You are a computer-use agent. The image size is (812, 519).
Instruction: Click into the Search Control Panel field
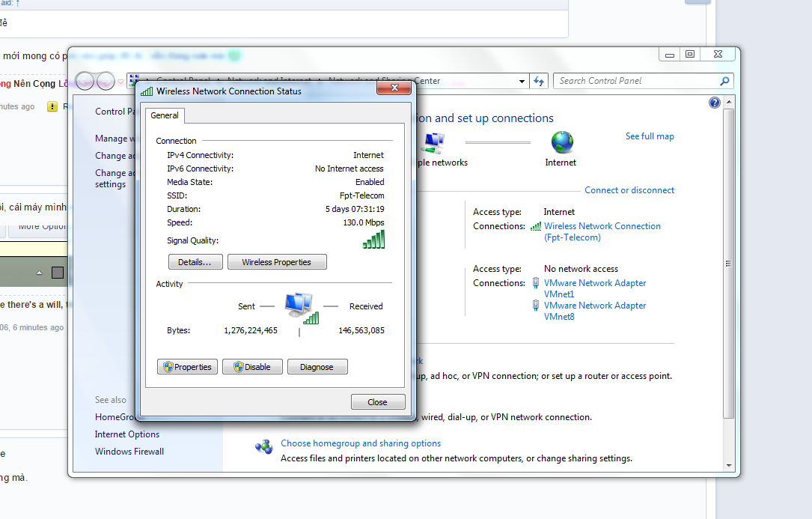(x=635, y=81)
